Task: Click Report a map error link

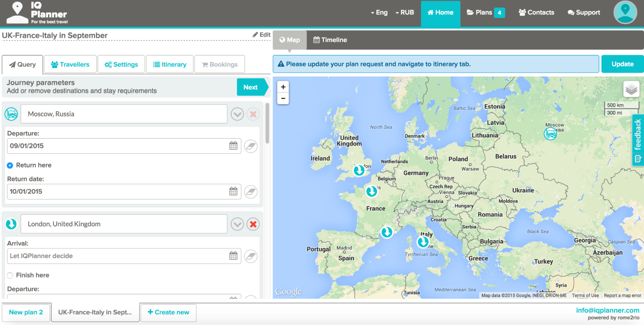Action: (623, 295)
